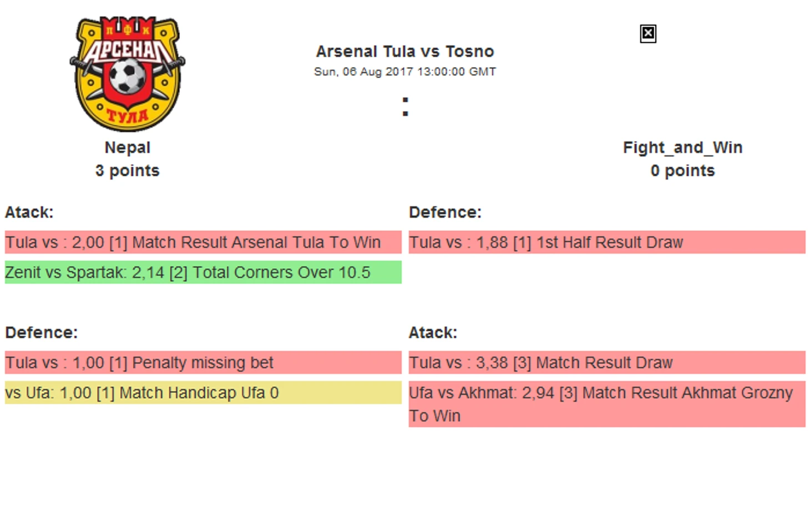810x532 pixels.
Task: Click the upper-right Defence heading
Action: [445, 212]
